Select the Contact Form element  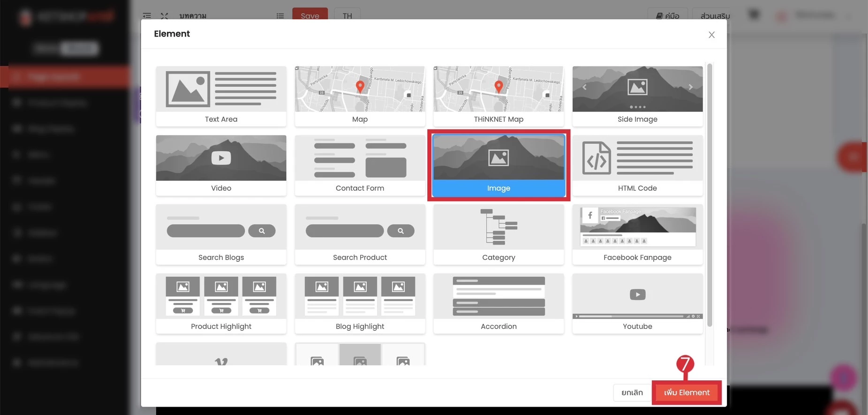click(360, 165)
